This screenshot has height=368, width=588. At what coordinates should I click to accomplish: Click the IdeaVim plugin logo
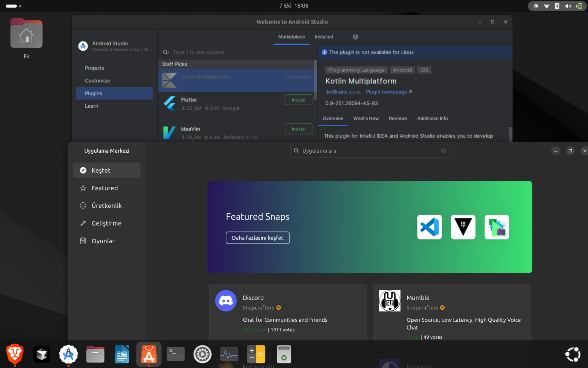point(169,133)
